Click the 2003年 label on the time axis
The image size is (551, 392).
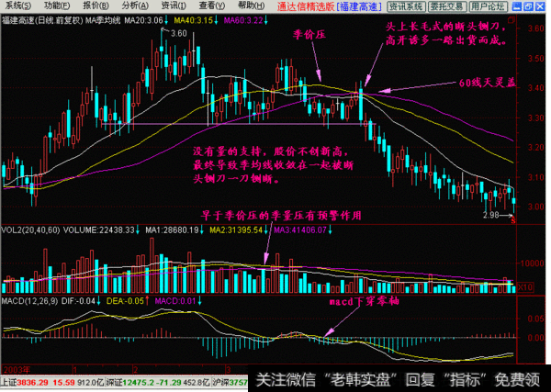click(x=17, y=370)
